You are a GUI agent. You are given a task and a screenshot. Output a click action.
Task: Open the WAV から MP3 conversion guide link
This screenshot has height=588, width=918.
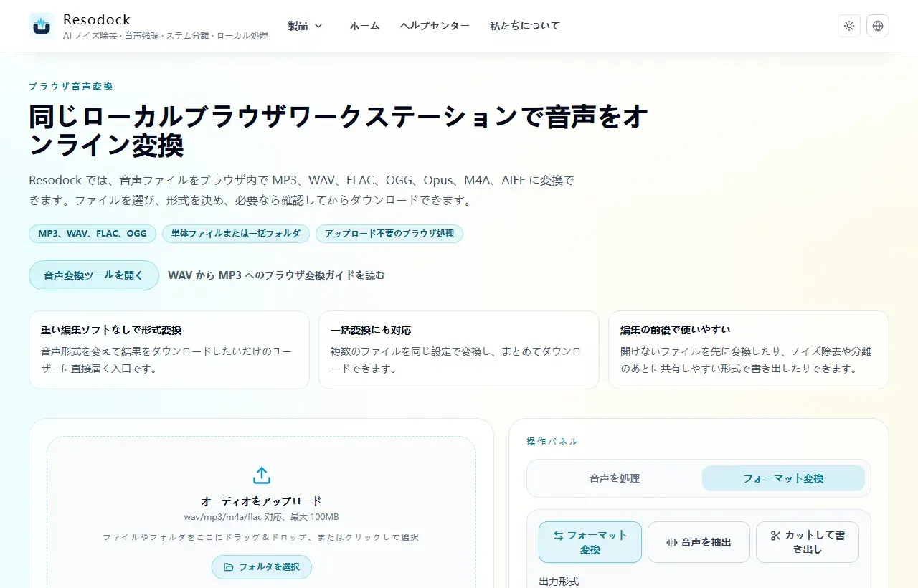tap(276, 275)
